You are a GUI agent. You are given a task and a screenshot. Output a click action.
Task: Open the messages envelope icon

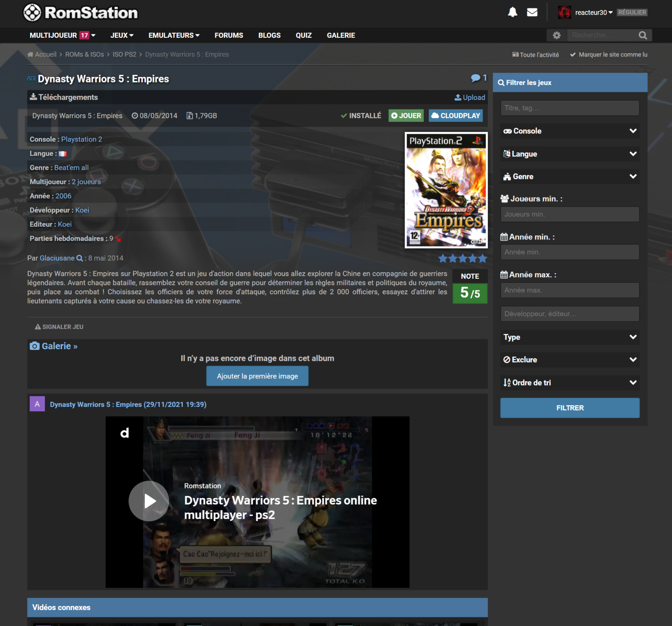532,12
